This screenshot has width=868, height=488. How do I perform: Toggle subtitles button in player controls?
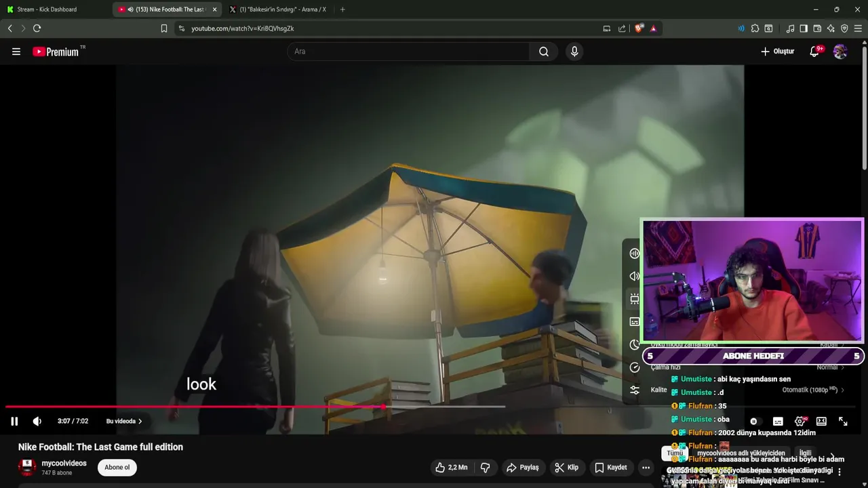[x=778, y=421]
